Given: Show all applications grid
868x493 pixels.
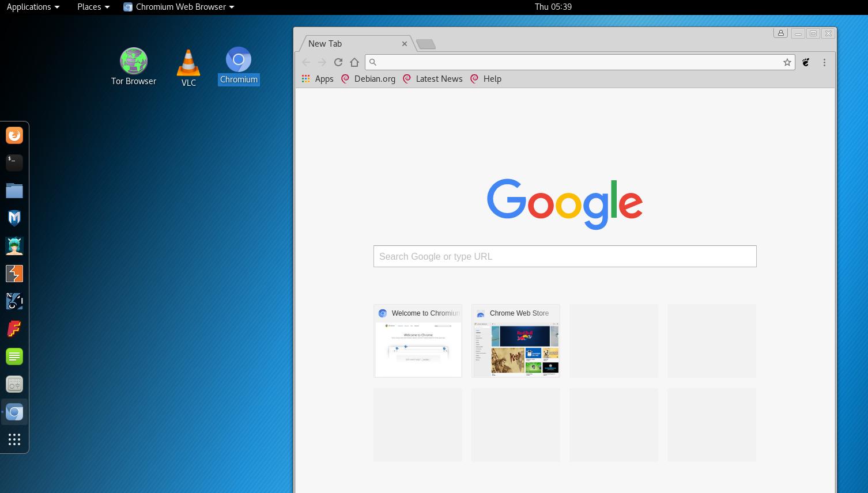Looking at the screenshot, I should pyautogui.click(x=14, y=439).
